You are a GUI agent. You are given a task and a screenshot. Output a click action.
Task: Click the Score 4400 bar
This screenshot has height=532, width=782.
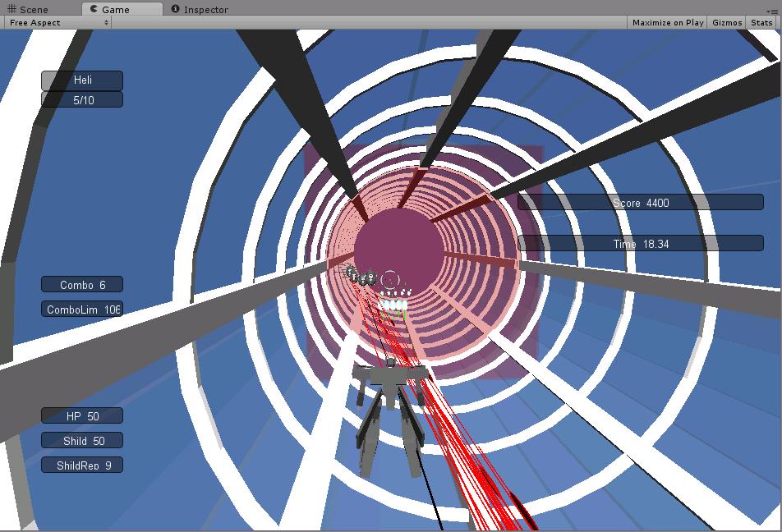coord(641,203)
